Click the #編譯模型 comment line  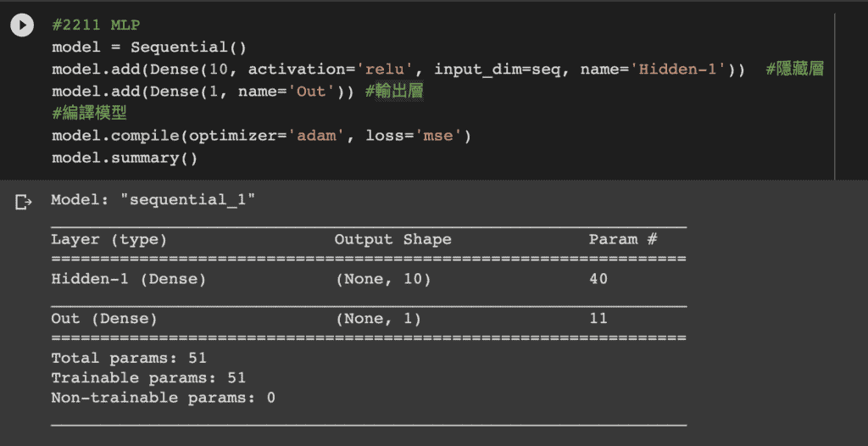coord(89,114)
